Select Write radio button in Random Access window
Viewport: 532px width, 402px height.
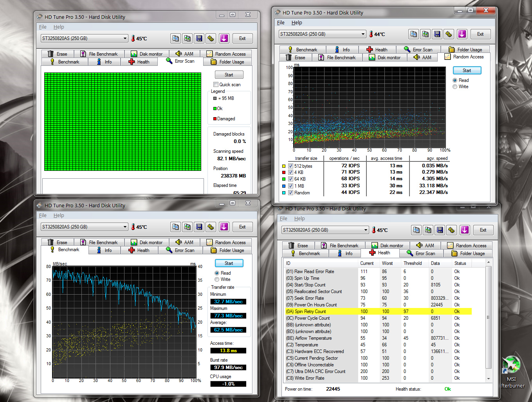pyautogui.click(x=455, y=87)
